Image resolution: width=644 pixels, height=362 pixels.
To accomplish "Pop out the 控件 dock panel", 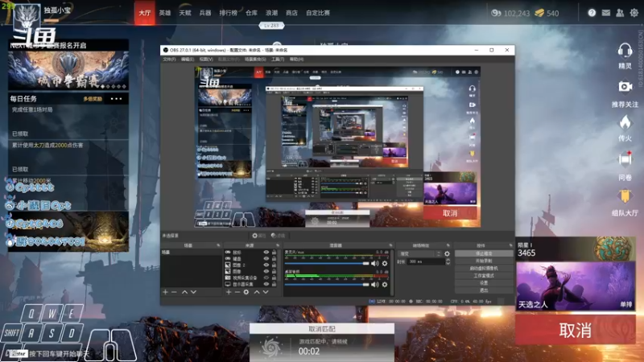I will pyautogui.click(x=510, y=245).
